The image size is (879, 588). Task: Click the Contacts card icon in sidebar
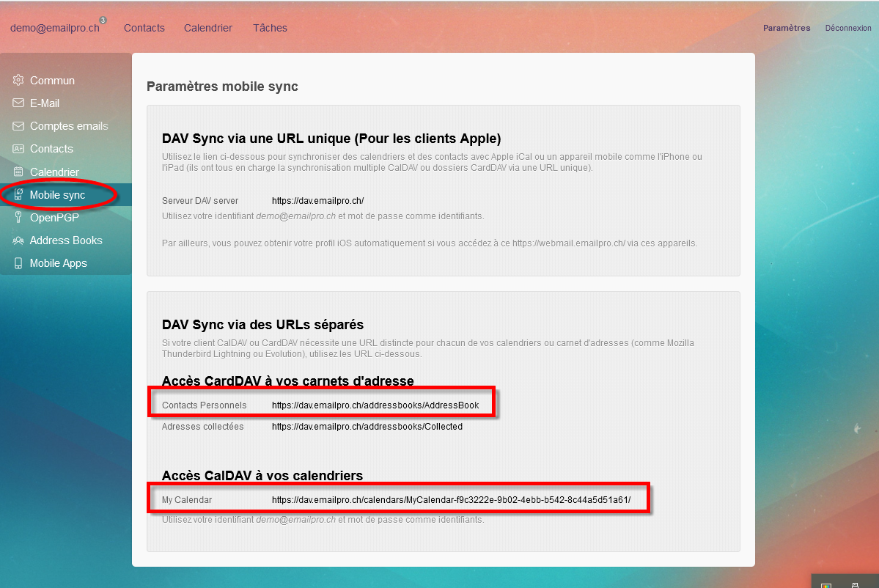point(18,149)
